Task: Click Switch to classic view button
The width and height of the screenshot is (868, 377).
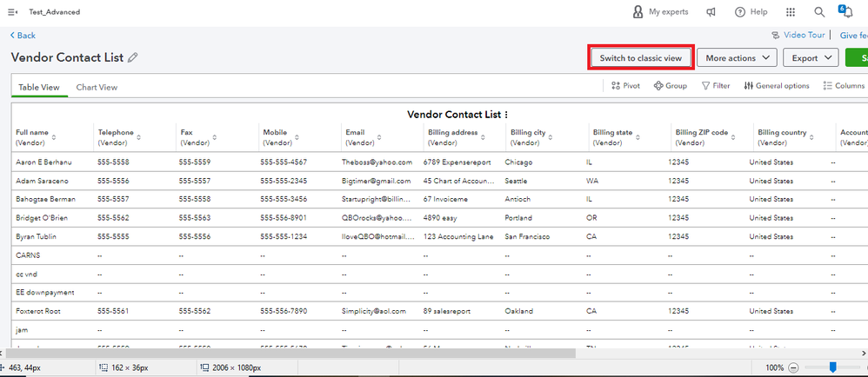Action: coord(641,57)
